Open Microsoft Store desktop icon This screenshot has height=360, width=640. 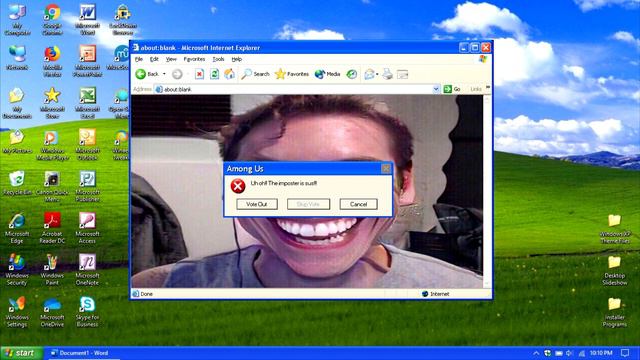point(52,103)
